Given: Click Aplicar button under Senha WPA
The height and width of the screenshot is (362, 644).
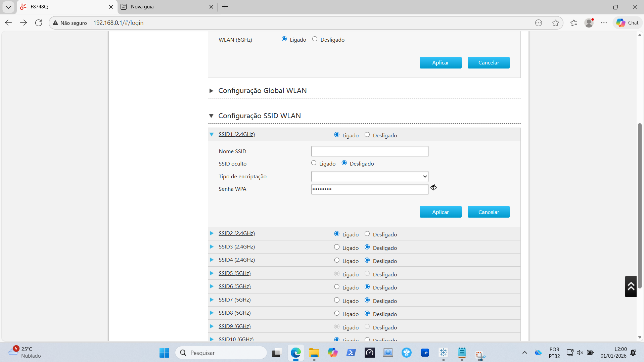Looking at the screenshot, I should [x=440, y=212].
